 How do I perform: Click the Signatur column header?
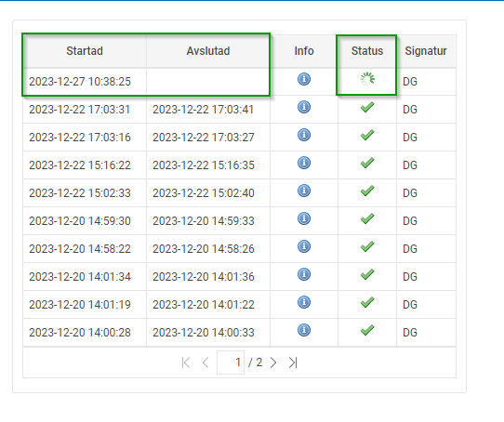426,51
